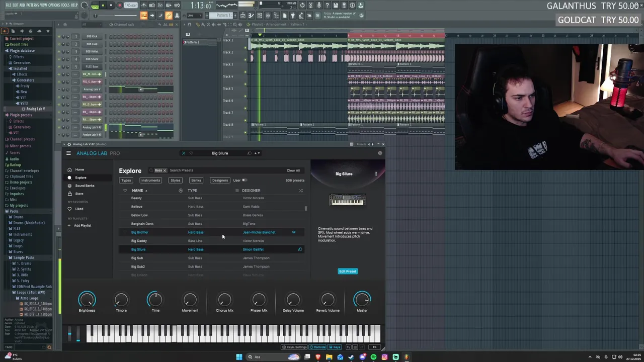Open the VIEW menu
Viewport: 644px width, 362px height.
pyautogui.click(x=44, y=5)
